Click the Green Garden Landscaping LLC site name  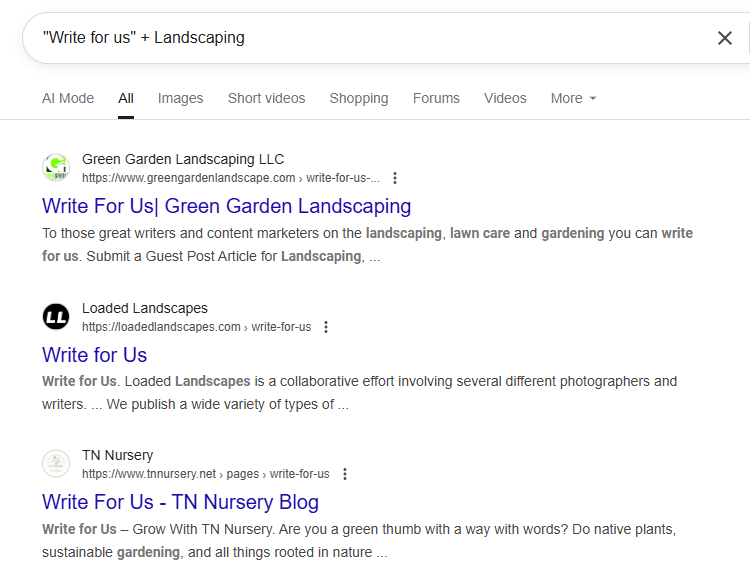point(183,159)
